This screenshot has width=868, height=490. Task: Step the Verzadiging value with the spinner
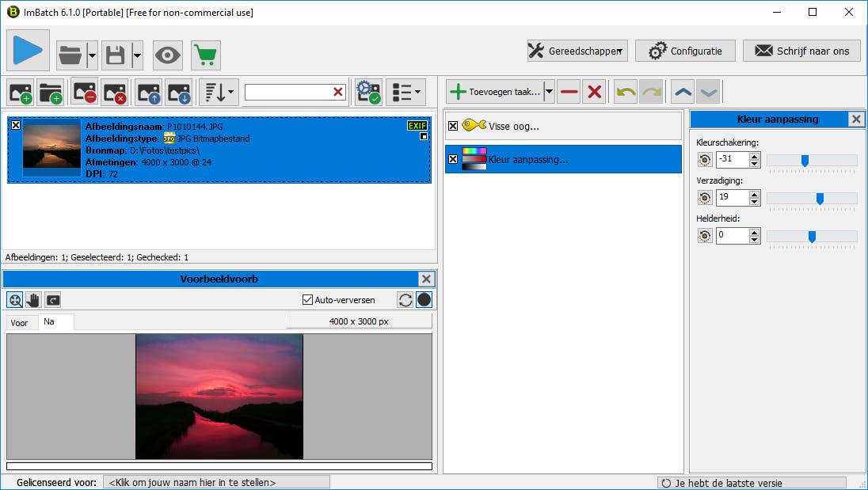point(755,197)
